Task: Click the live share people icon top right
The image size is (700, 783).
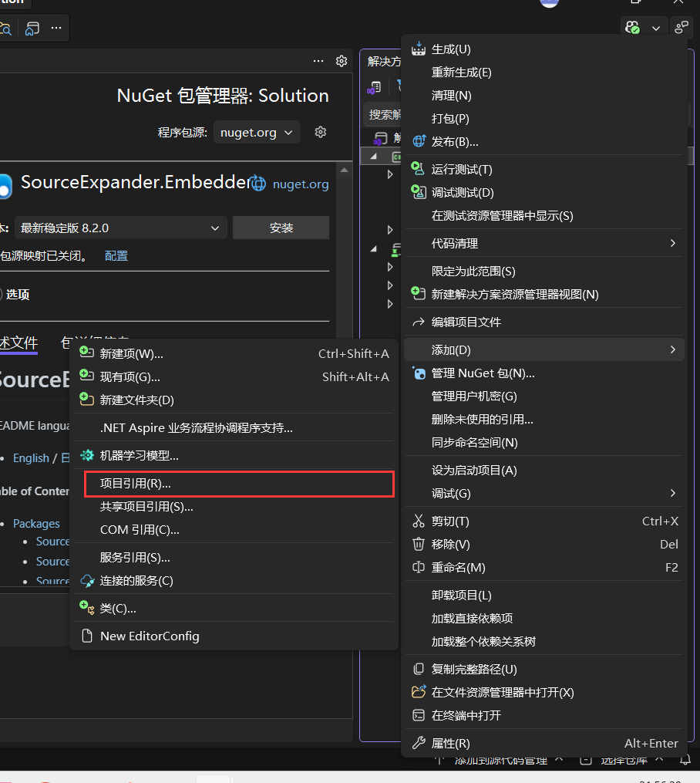Action: click(x=681, y=28)
